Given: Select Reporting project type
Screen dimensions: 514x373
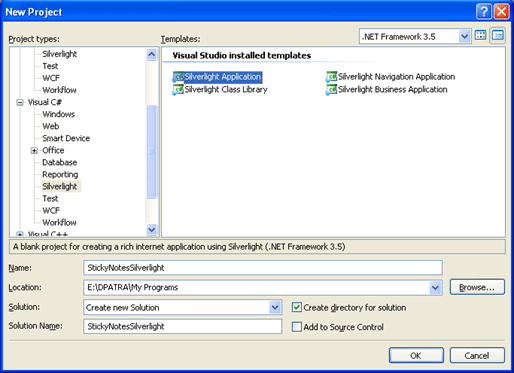Looking at the screenshot, I should 60,174.
